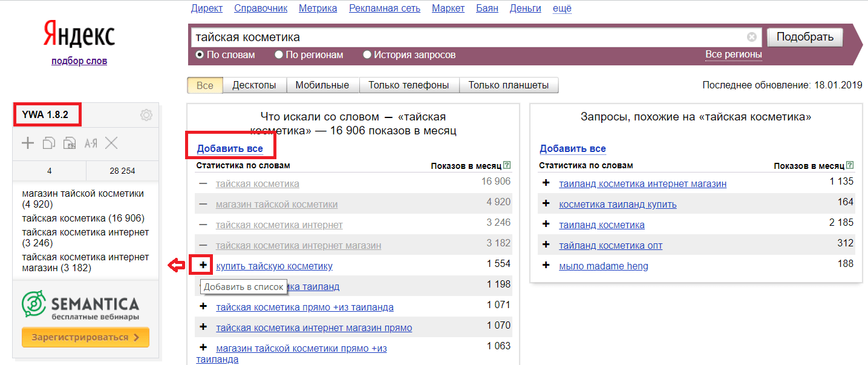Select YWA entry 'магазин тайской косметики (4 920)'

click(x=83, y=199)
